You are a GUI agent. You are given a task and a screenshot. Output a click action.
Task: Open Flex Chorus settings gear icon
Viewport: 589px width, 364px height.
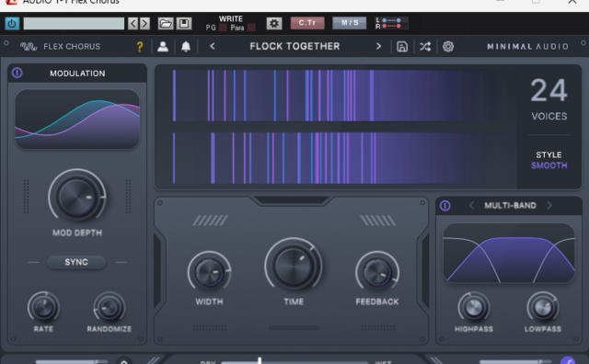[x=448, y=47]
